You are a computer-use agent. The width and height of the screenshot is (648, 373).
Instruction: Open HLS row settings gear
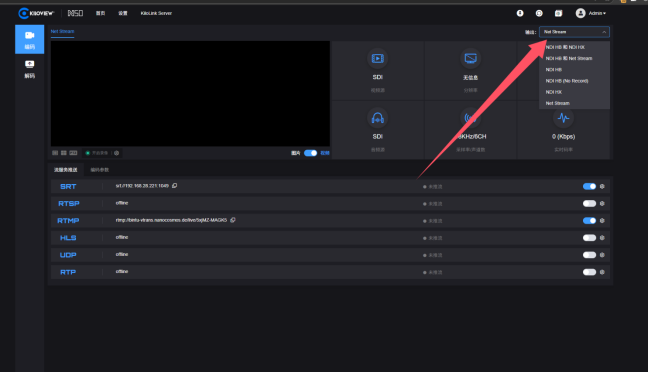point(602,238)
